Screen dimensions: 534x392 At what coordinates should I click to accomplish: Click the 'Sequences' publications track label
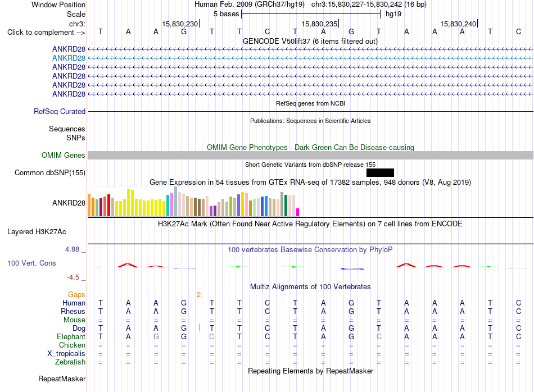(x=67, y=129)
